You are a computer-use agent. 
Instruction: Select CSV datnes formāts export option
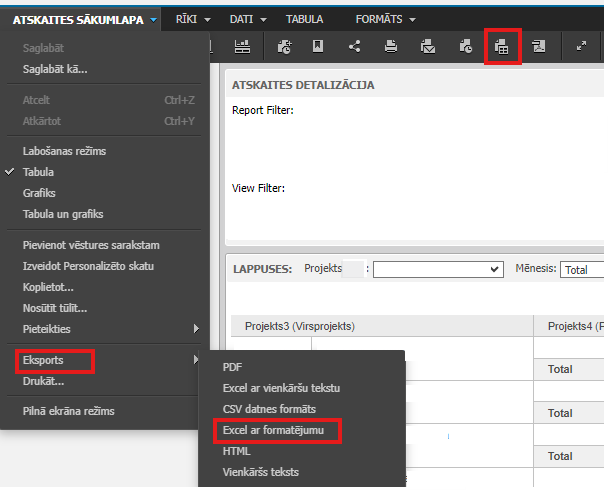[269, 409]
